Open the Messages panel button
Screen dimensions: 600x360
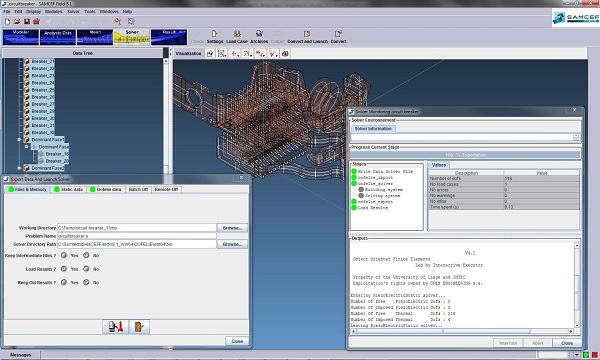coord(20,355)
